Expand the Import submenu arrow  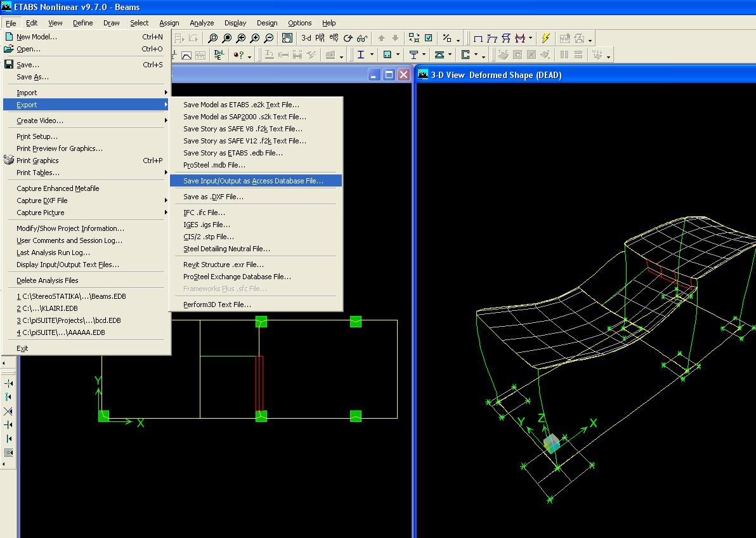click(x=166, y=93)
